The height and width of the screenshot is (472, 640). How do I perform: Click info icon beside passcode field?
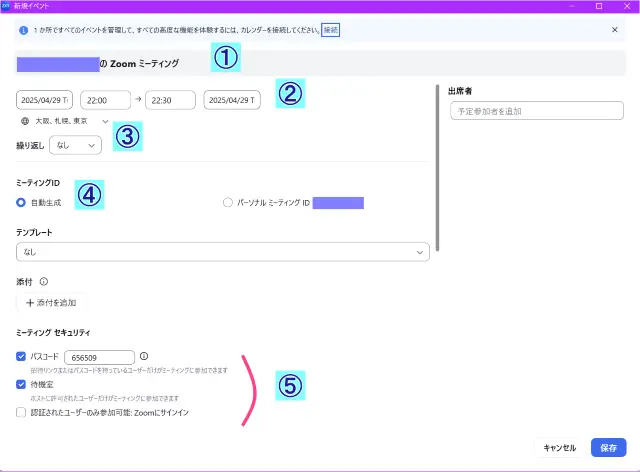pyautogui.click(x=144, y=356)
